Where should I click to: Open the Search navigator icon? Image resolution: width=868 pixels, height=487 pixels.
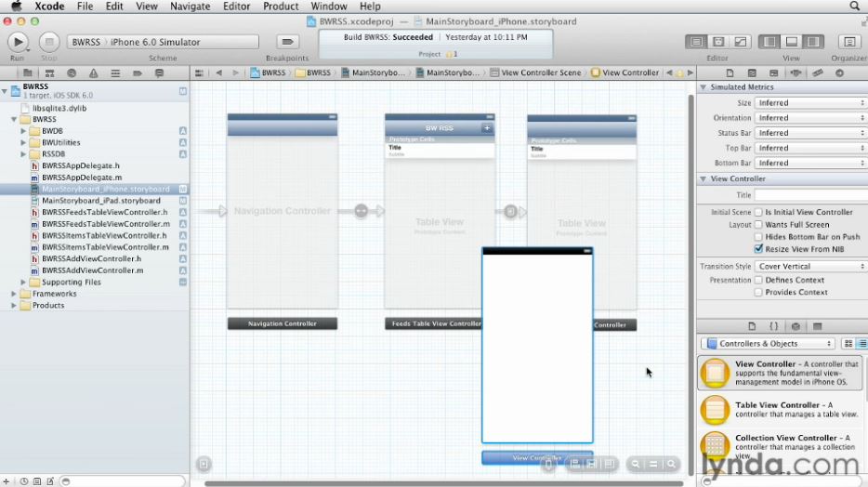pyautogui.click(x=72, y=73)
